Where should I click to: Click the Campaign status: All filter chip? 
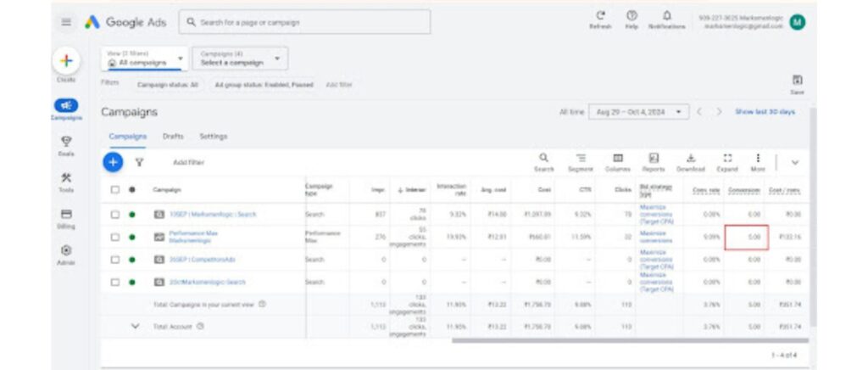tap(168, 85)
